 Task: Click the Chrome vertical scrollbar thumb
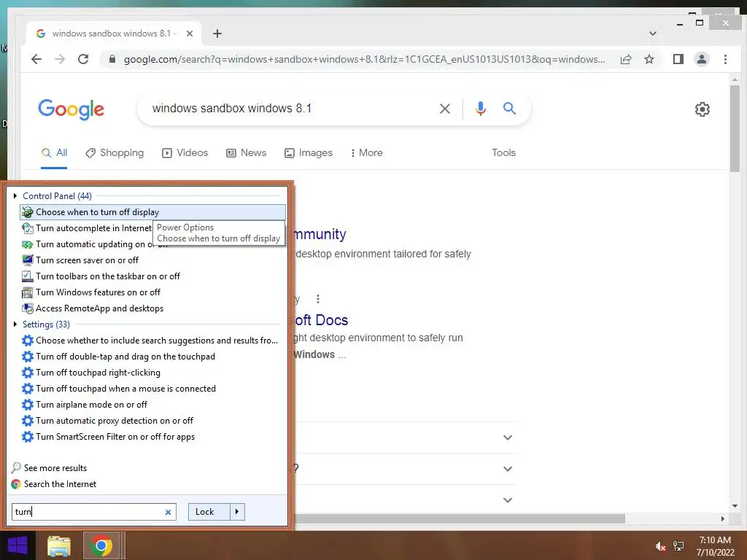735,128
